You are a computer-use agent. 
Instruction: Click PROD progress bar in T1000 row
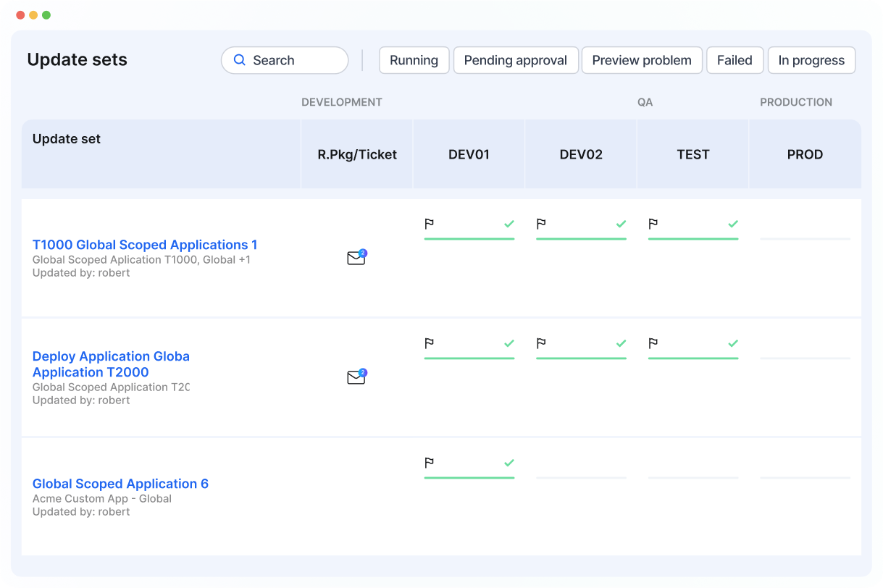click(805, 238)
